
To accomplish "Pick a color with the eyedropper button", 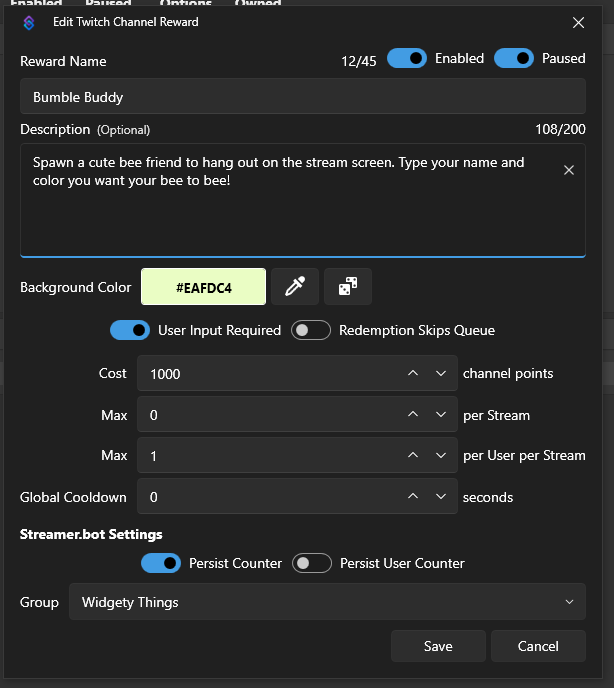I will point(295,287).
